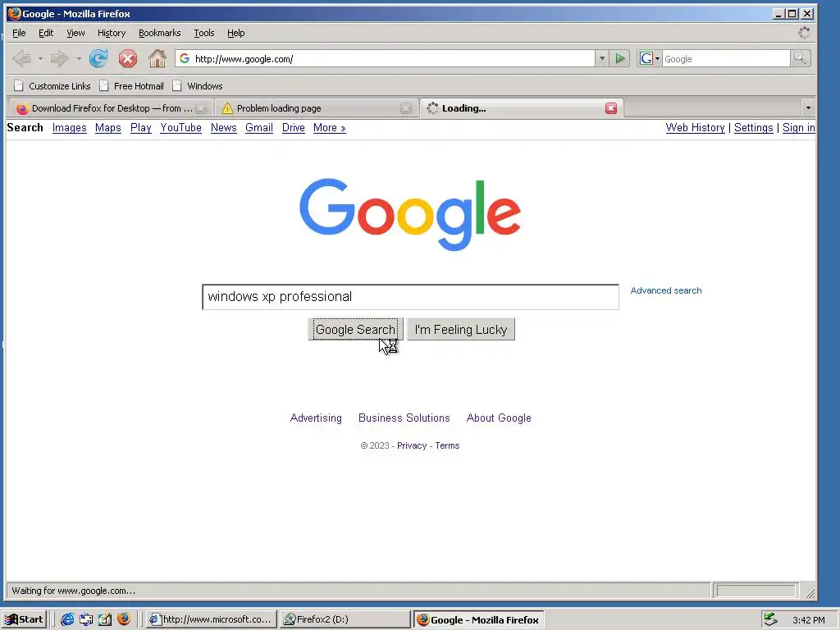Close the Download Firefox tab
This screenshot has height=630, width=840.
(x=201, y=108)
